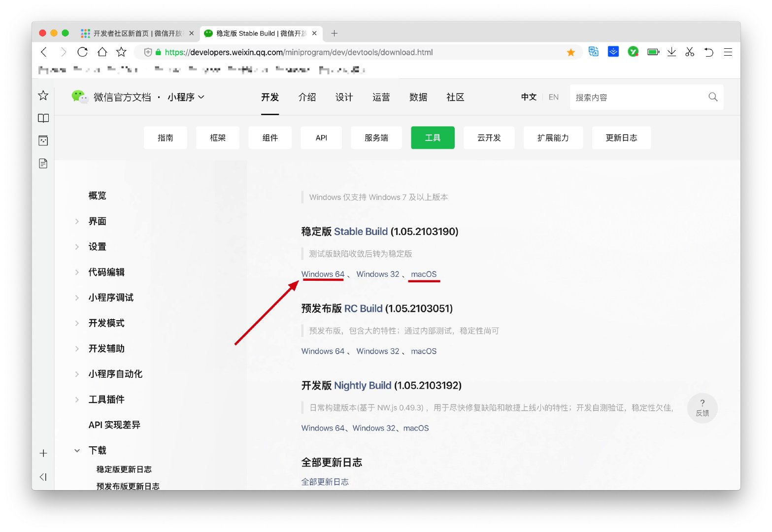Viewport: 772px width, 532px height.
Task: Open the 扩展能力 sub-navigation tab
Action: click(553, 138)
